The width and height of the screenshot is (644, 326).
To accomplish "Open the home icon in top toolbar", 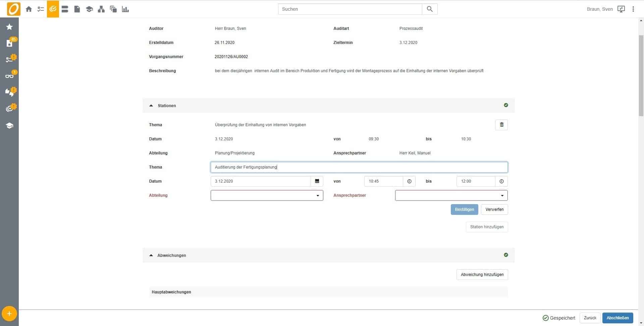I will click(x=29, y=9).
